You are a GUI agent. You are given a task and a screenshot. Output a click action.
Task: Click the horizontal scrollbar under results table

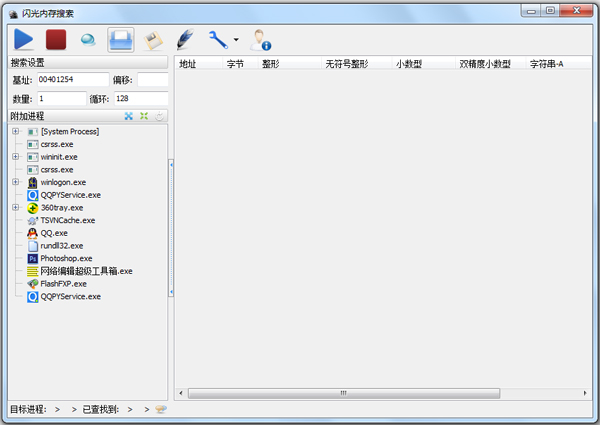coord(380,393)
